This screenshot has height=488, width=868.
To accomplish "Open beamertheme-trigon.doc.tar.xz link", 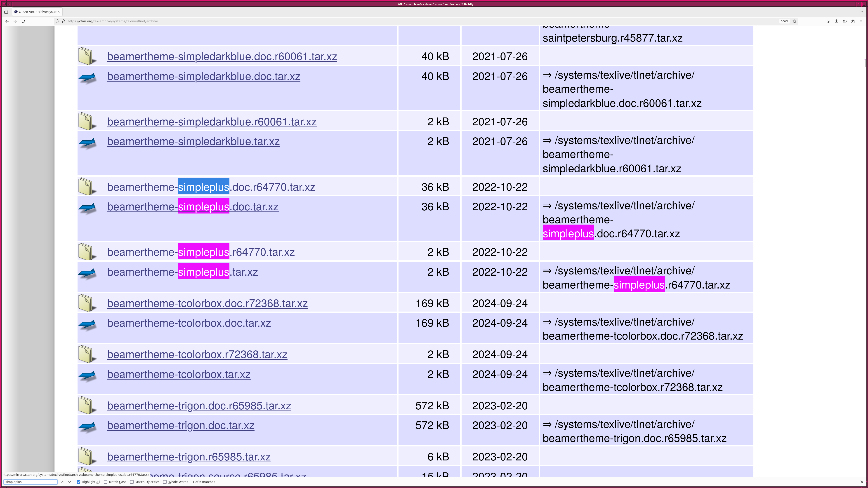I will tap(181, 426).
